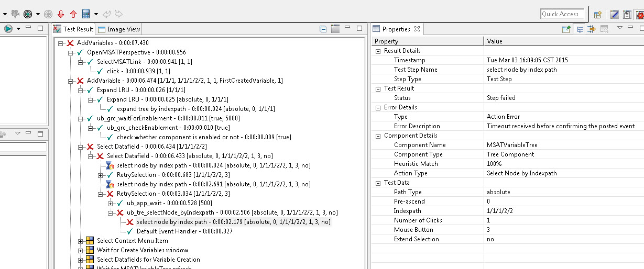Click the Open Perspective icon

click(597, 15)
